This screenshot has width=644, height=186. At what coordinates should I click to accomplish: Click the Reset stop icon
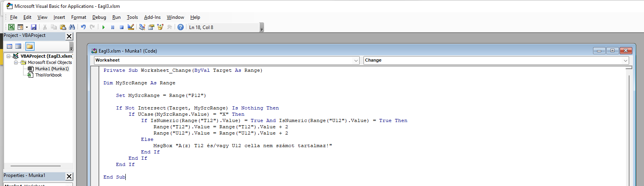click(x=121, y=27)
